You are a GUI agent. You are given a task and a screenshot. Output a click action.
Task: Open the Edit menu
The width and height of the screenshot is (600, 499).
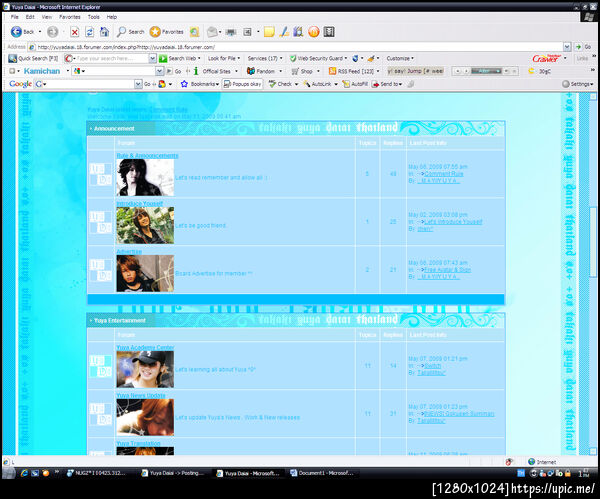(30, 17)
